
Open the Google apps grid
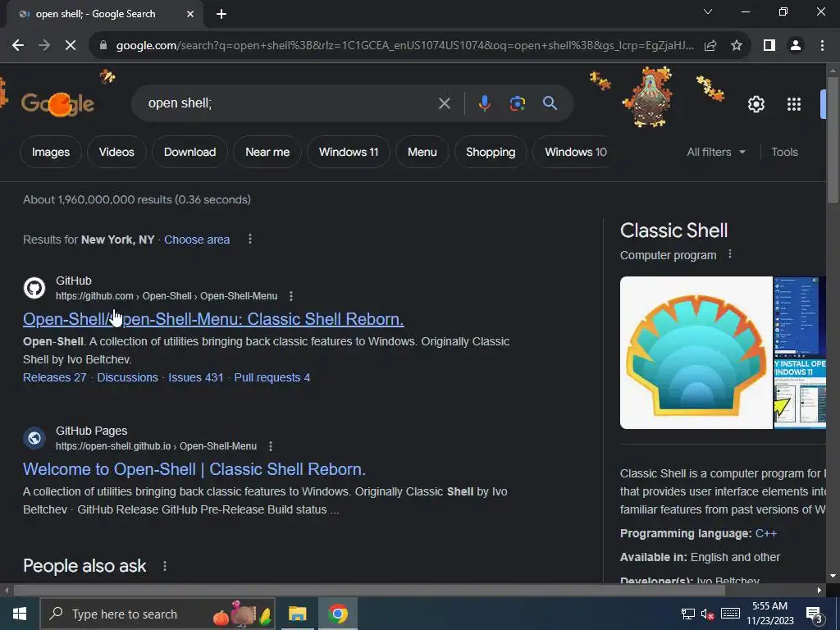tap(794, 104)
